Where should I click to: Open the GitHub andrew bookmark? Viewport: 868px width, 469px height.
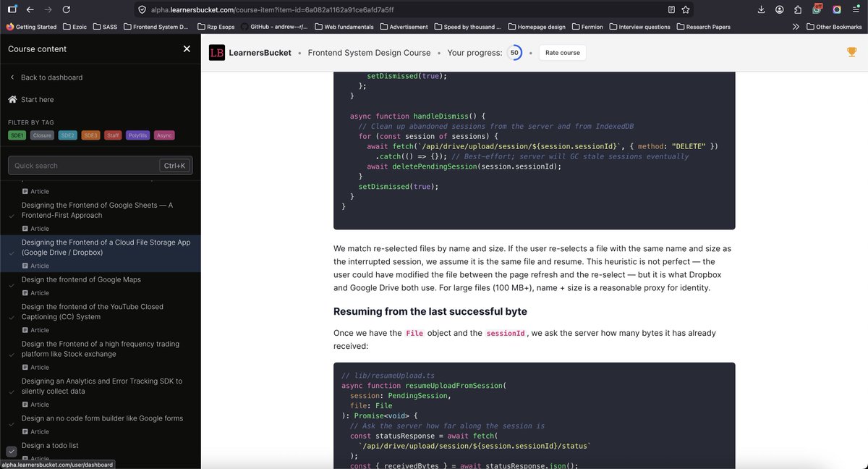274,27
